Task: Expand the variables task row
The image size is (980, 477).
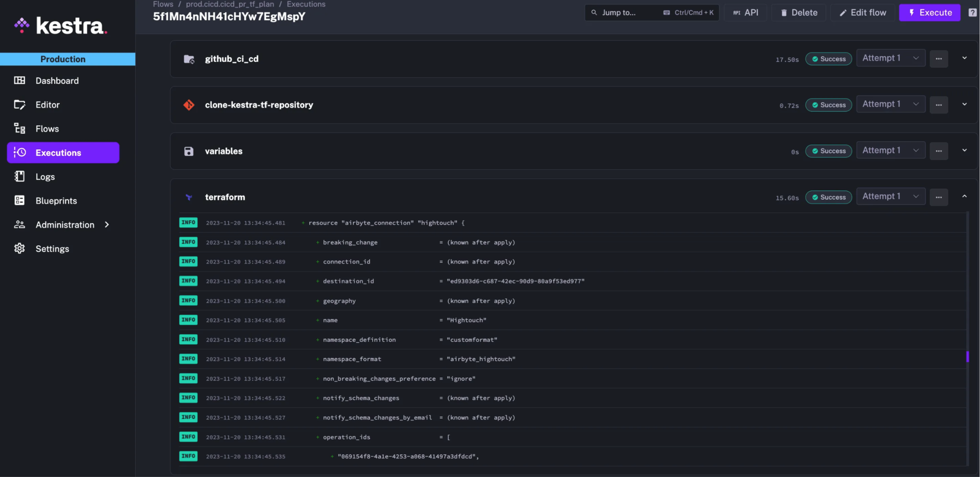Action: (x=965, y=150)
